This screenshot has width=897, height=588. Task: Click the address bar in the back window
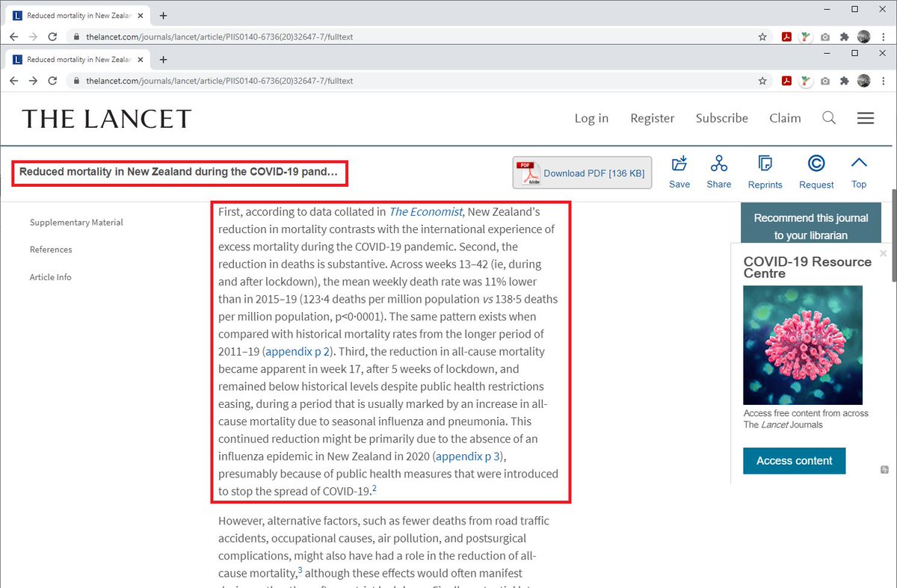coord(219,36)
